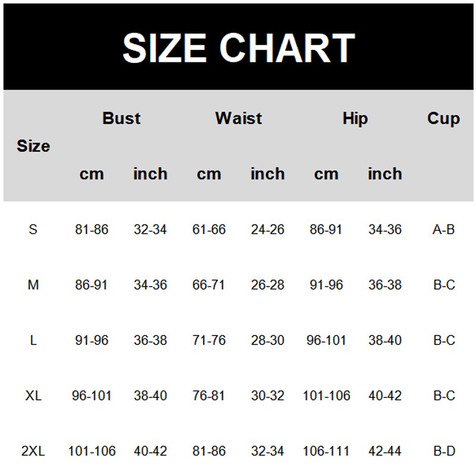
Task: Click the Bust column header
Action: click(x=121, y=118)
